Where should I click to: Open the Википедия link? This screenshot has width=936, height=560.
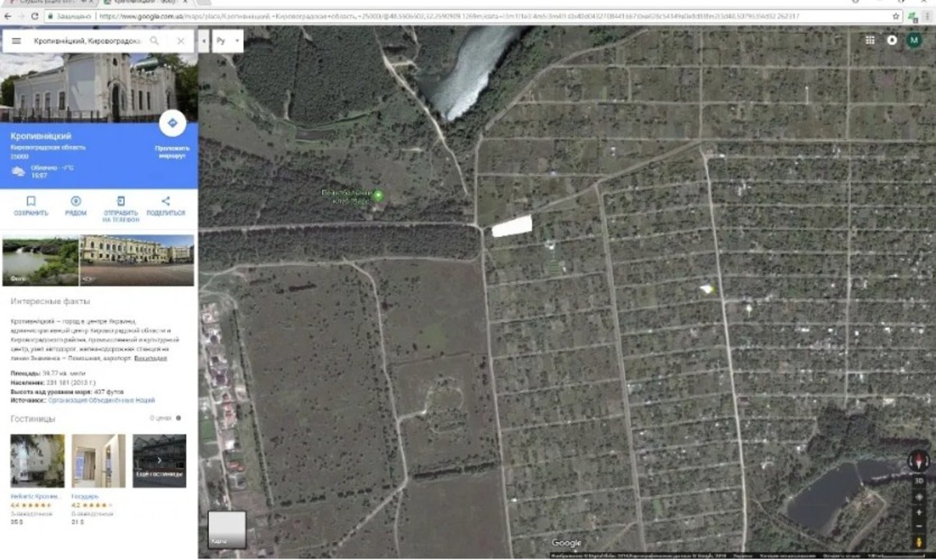point(150,359)
